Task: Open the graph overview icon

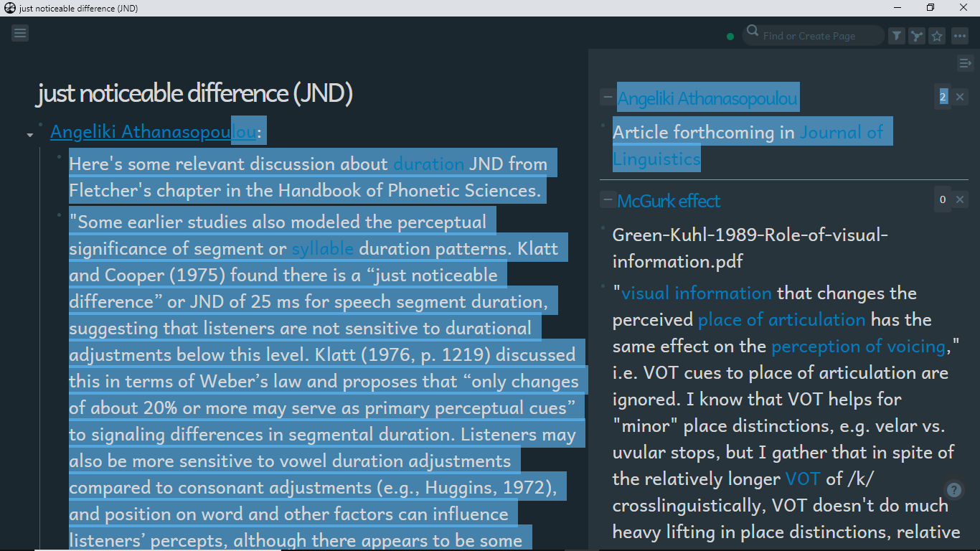Action: pos(916,34)
